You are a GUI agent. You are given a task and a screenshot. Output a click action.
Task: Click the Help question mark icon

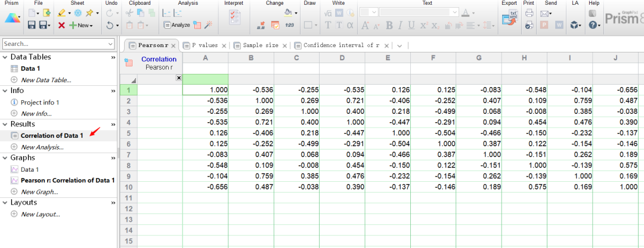(592, 25)
